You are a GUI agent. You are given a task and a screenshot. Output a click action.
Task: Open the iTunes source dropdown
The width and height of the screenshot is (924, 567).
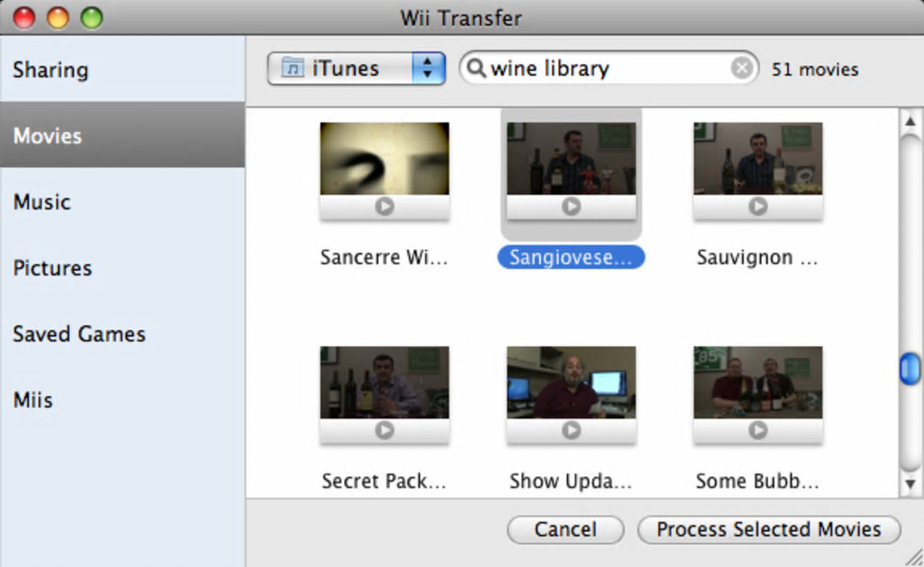tap(356, 68)
